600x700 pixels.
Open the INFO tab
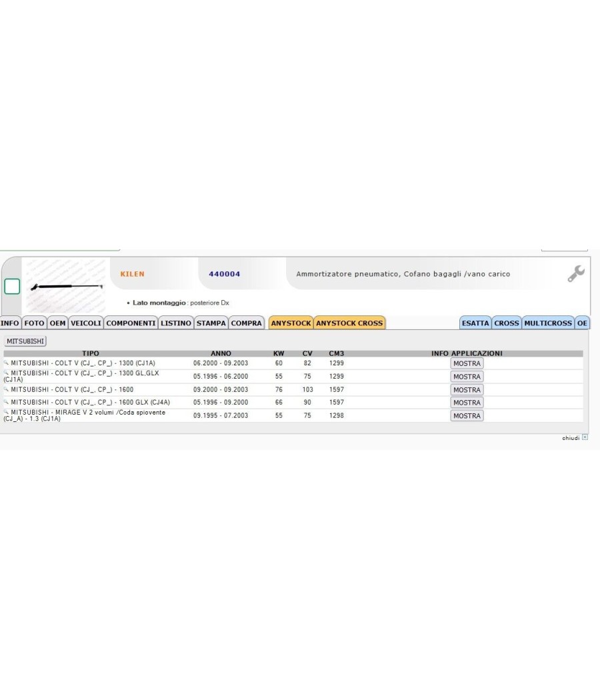pyautogui.click(x=10, y=323)
